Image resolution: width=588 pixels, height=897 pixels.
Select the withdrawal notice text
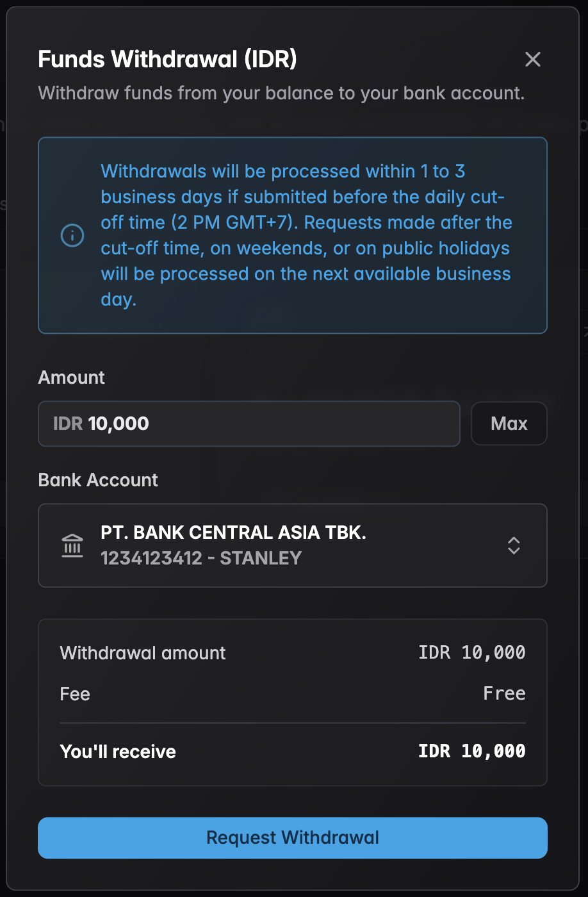306,235
